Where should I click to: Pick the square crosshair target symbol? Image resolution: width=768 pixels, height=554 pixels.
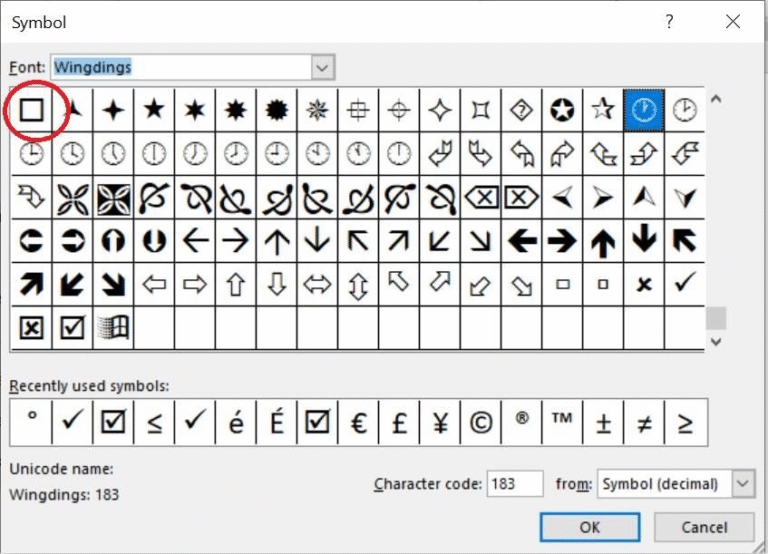tap(358, 110)
